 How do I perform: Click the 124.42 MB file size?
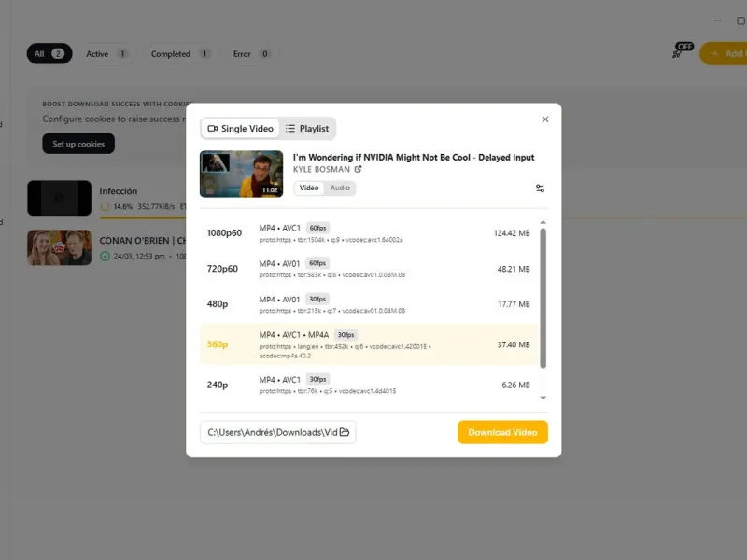point(512,233)
